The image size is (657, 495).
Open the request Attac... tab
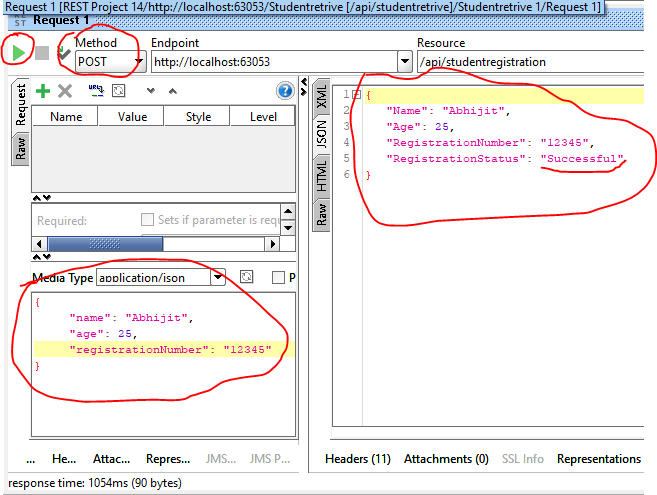point(111,459)
